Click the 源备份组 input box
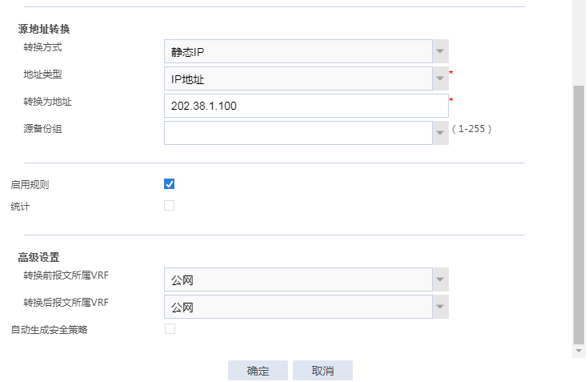Screen dimensions: 588x382 [298, 133]
